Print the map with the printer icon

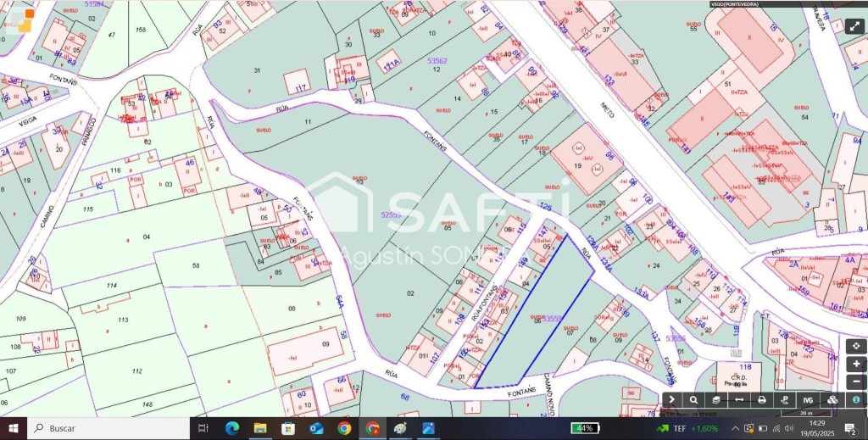point(762,399)
